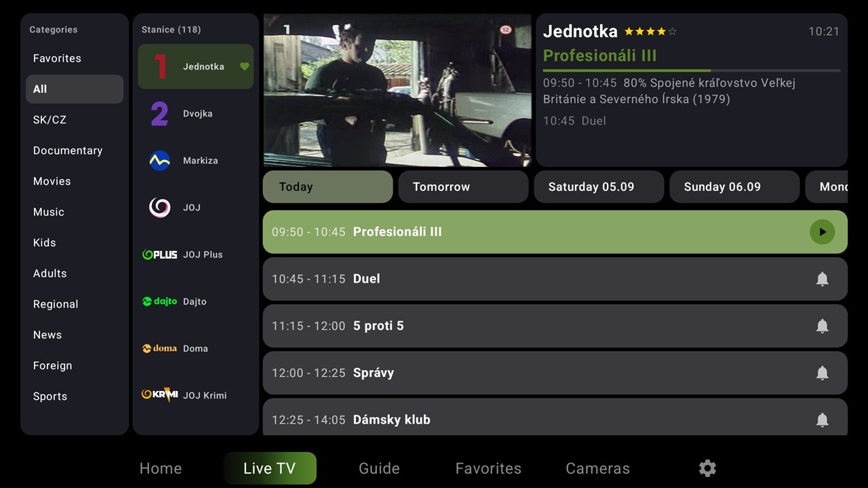Open the Home tab
This screenshot has width=868, height=488.
tap(161, 468)
